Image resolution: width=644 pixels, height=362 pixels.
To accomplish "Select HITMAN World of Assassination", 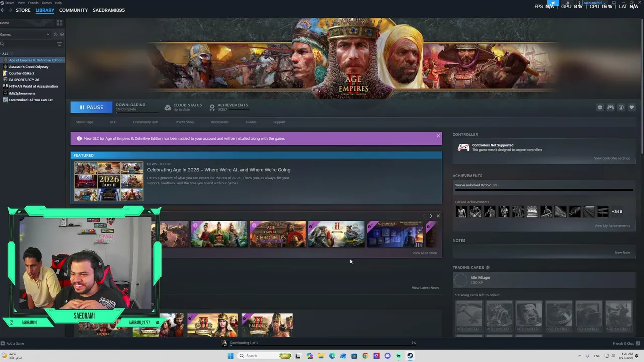I will [x=32, y=86].
